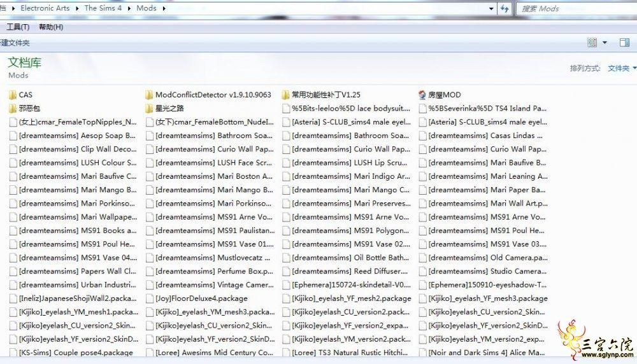Image resolution: width=637 pixels, height=364 pixels.
Task: Select [dreamteamsims] MS91 Paulistan file name
Action: (215, 230)
